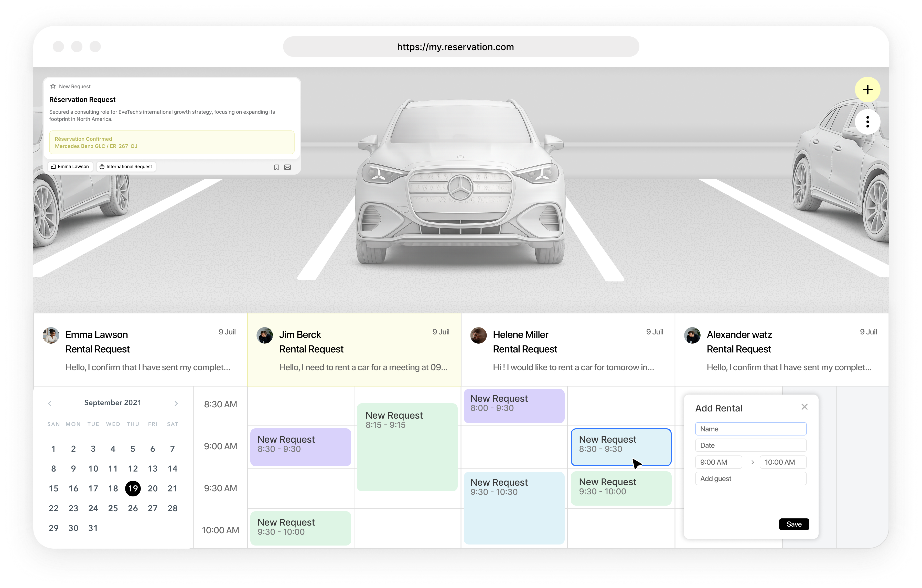922x588 pixels.
Task: Select day 7 in the calendar
Action: pyautogui.click(x=172, y=449)
